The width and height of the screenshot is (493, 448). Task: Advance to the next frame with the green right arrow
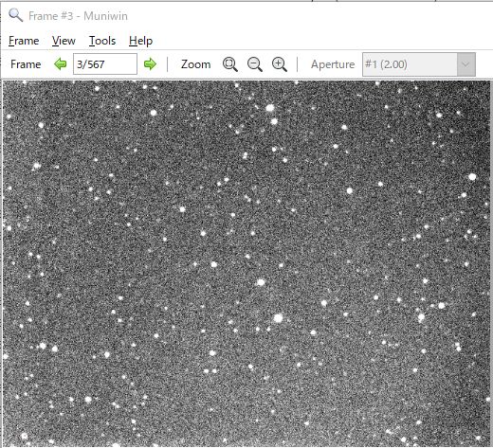[150, 64]
